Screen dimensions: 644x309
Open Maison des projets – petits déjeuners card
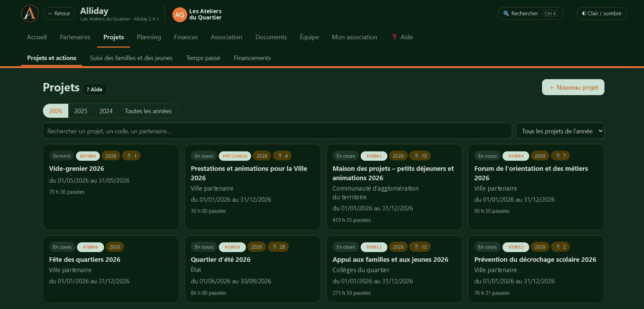(x=394, y=187)
